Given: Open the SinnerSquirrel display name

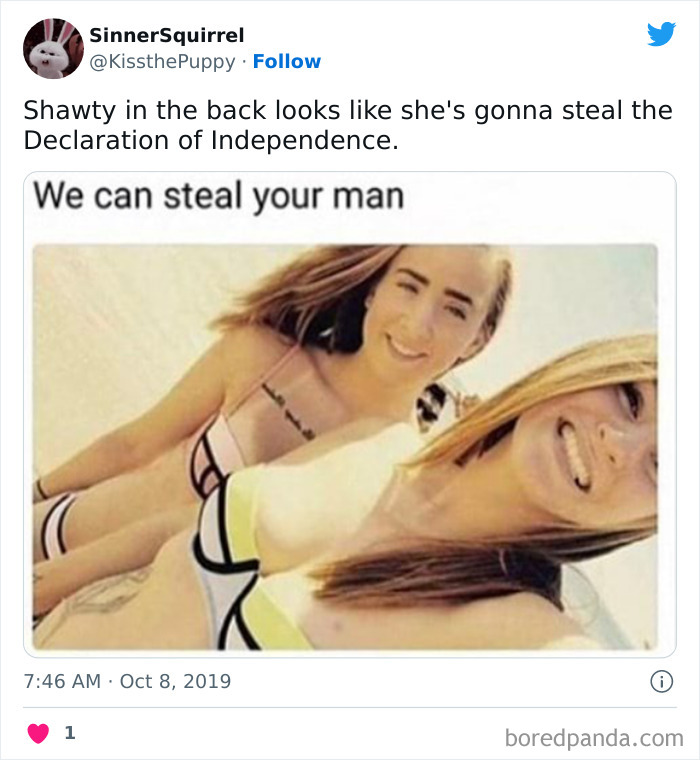Looking at the screenshot, I should [167, 35].
